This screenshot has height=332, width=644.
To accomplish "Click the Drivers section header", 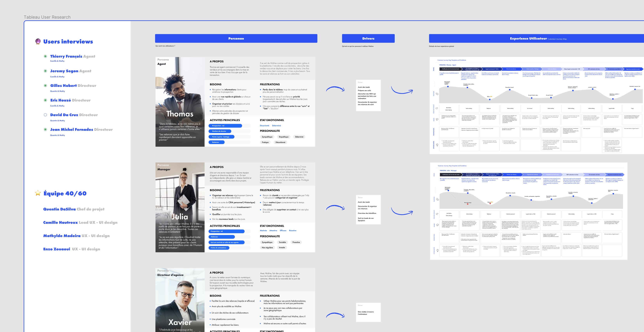I will point(368,38).
